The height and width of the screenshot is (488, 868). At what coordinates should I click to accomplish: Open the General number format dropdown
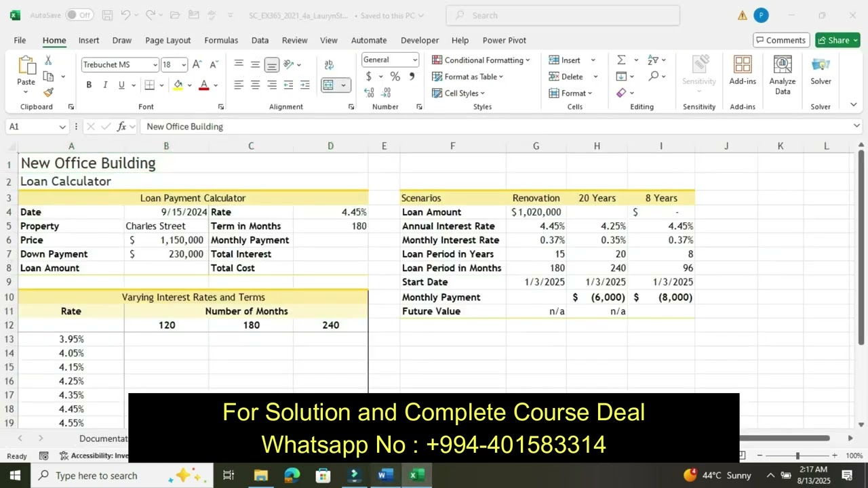(415, 60)
